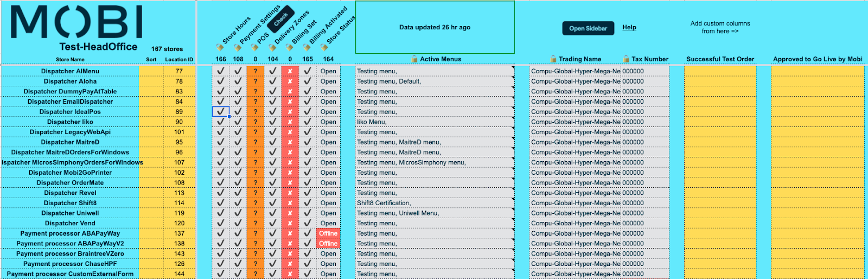Screen dimensions: 868x279
Task: Click the Store Status lock icon
Action: (324, 48)
